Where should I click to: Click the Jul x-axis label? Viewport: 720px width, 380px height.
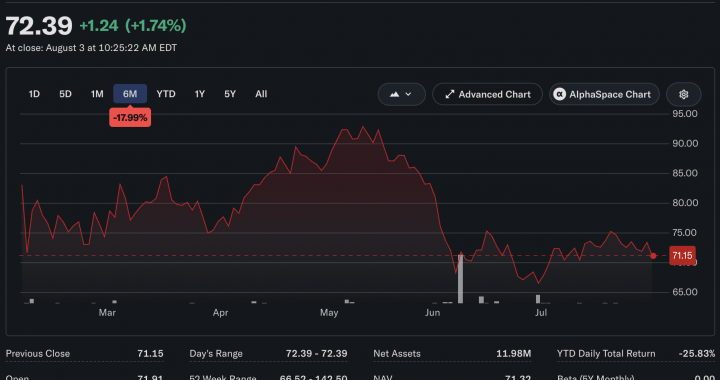click(541, 313)
